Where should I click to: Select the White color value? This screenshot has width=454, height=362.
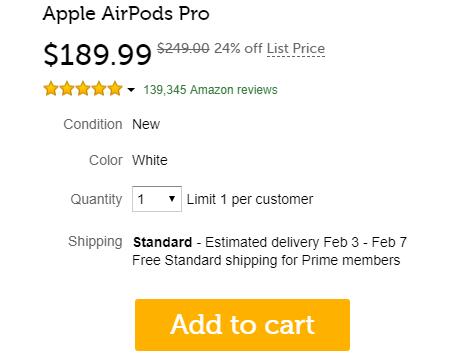point(150,160)
